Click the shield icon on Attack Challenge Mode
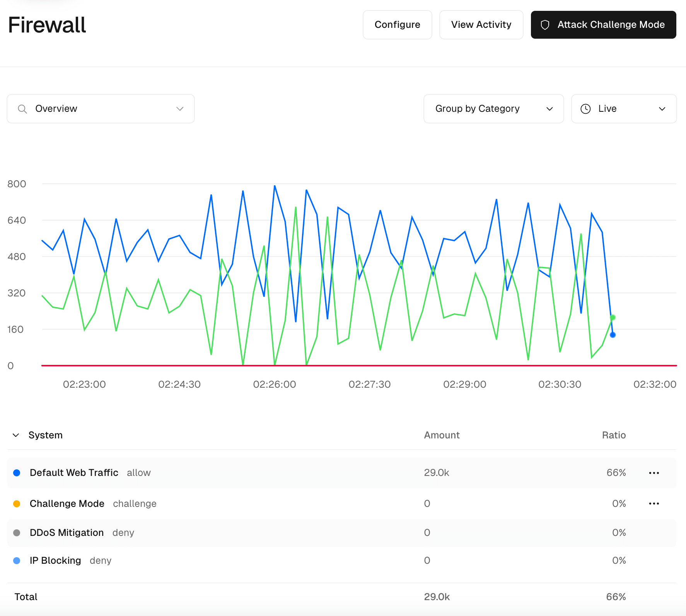Image resolution: width=686 pixels, height=616 pixels. [x=545, y=24]
